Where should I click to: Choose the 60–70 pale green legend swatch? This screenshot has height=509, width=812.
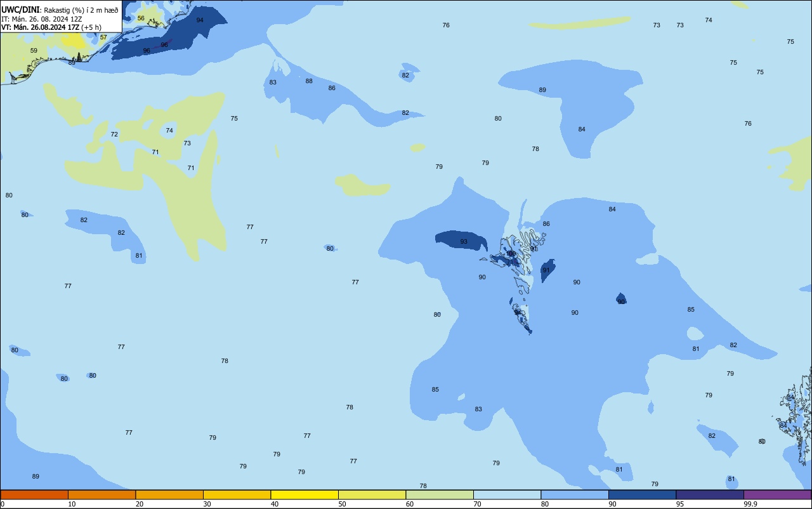440,494
